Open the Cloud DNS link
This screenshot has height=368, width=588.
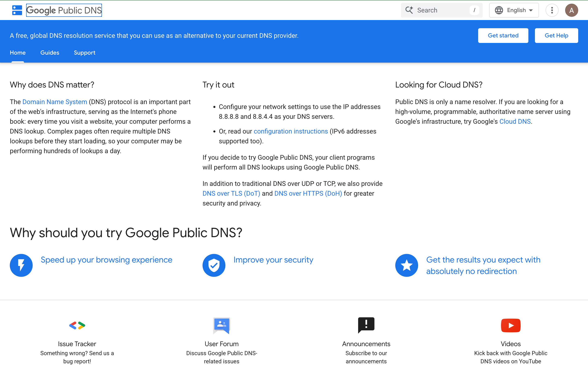click(x=515, y=121)
